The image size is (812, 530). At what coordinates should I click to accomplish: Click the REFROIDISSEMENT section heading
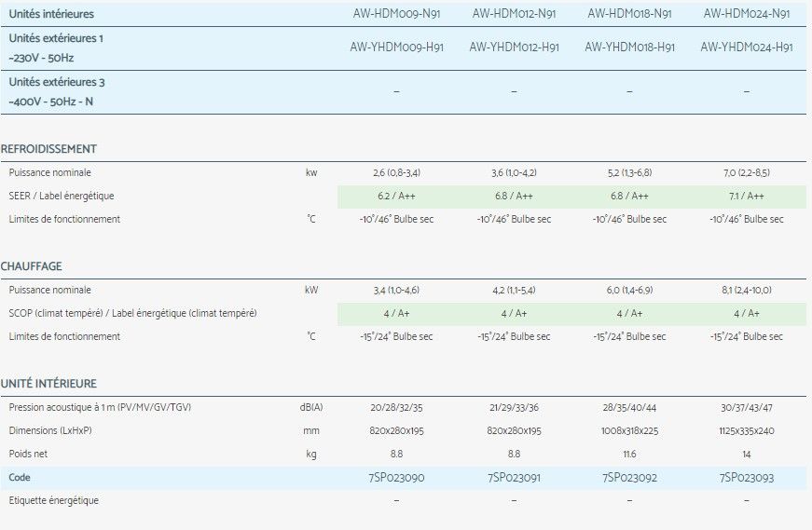pos(48,149)
